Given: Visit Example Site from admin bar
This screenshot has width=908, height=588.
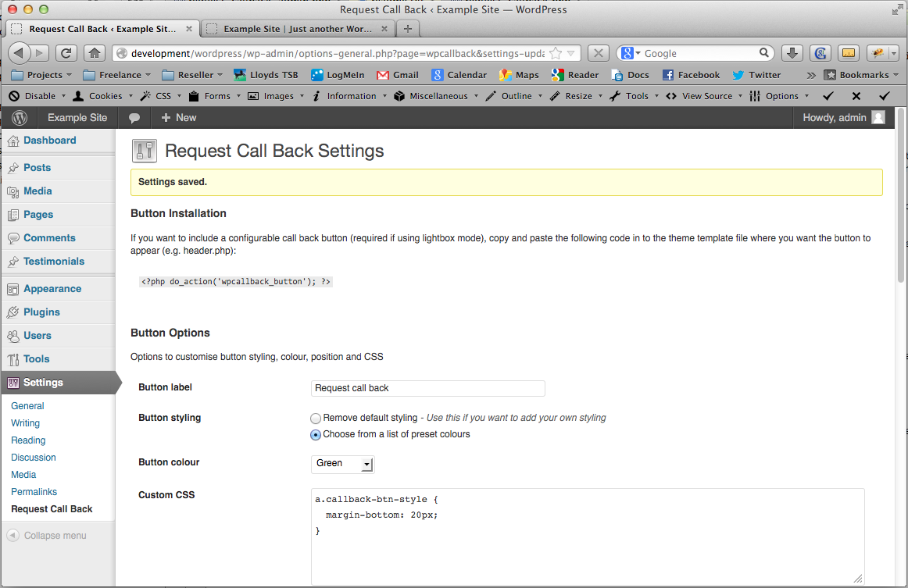Looking at the screenshot, I should pos(77,117).
